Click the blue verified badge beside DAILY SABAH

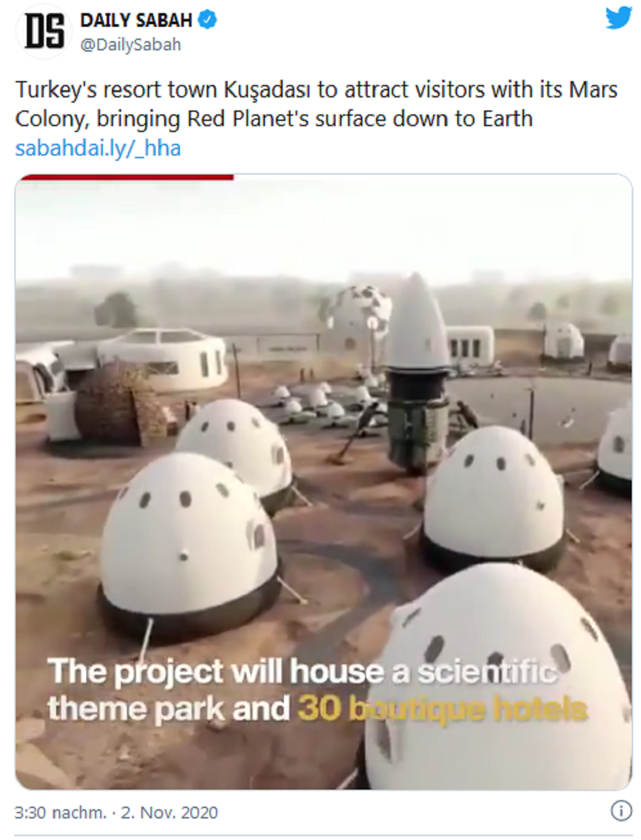pyautogui.click(x=207, y=20)
